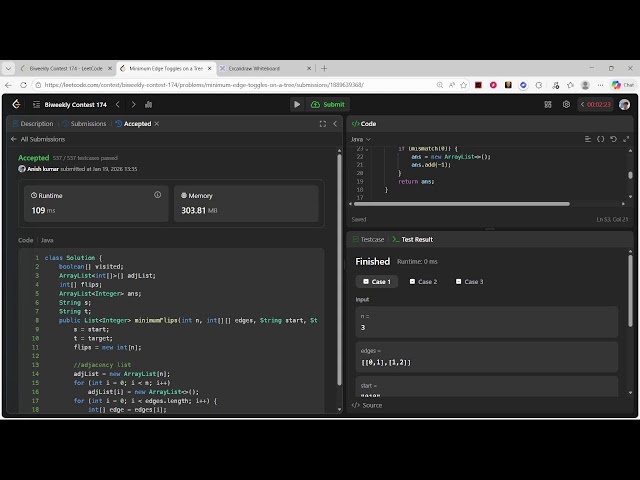Format the code with the align icon
The image size is (640, 480).
click(x=588, y=139)
